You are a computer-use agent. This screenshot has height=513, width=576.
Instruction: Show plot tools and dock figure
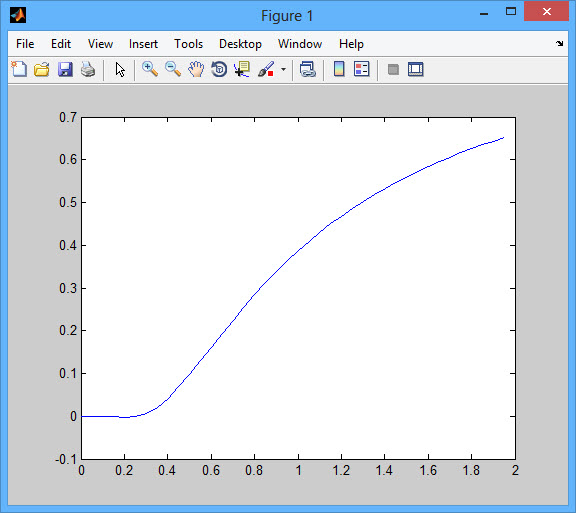point(415,69)
